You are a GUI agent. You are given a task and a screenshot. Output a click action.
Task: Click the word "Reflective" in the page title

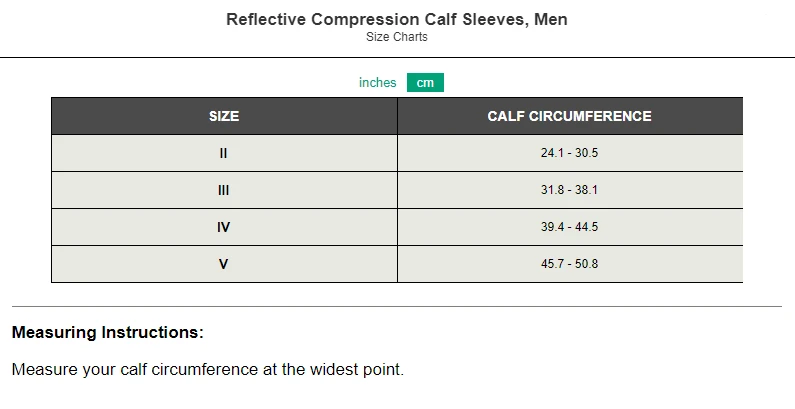tap(264, 19)
